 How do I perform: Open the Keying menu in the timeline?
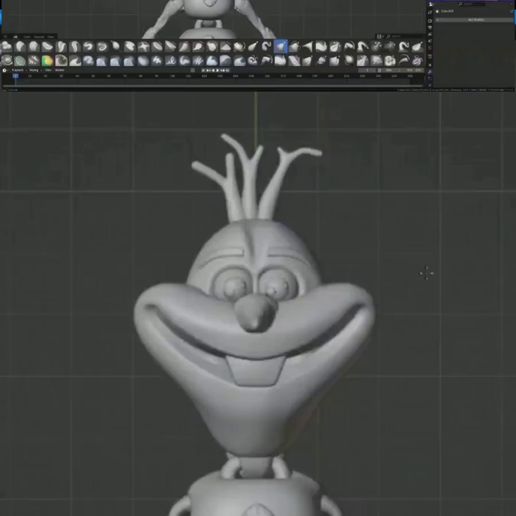pyautogui.click(x=34, y=70)
